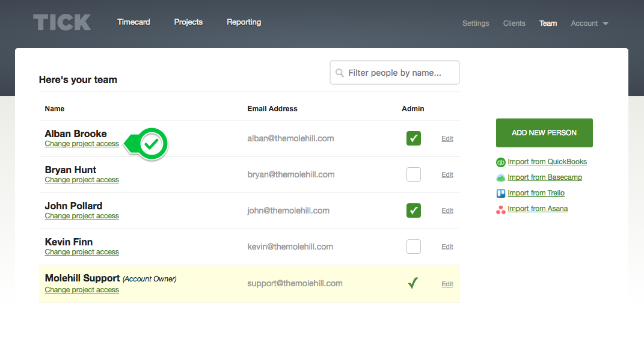Image resolution: width=644 pixels, height=350 pixels.
Task: Edit John Pollard's profile
Action: coord(447,211)
